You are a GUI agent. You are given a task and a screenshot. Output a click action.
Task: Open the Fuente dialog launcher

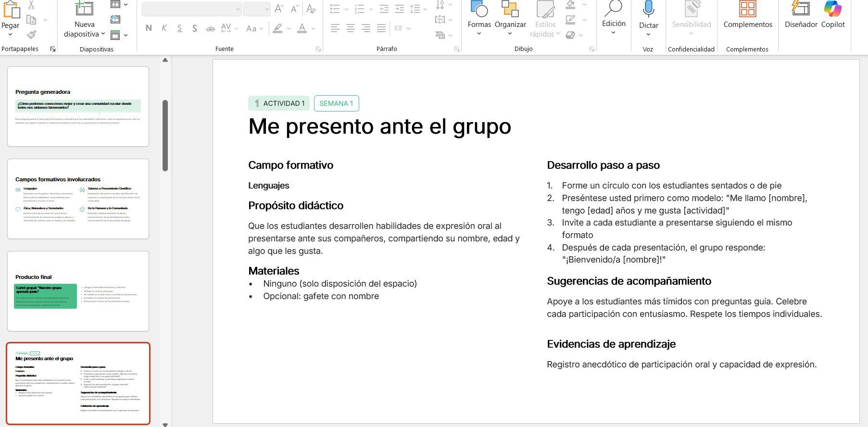coord(318,49)
